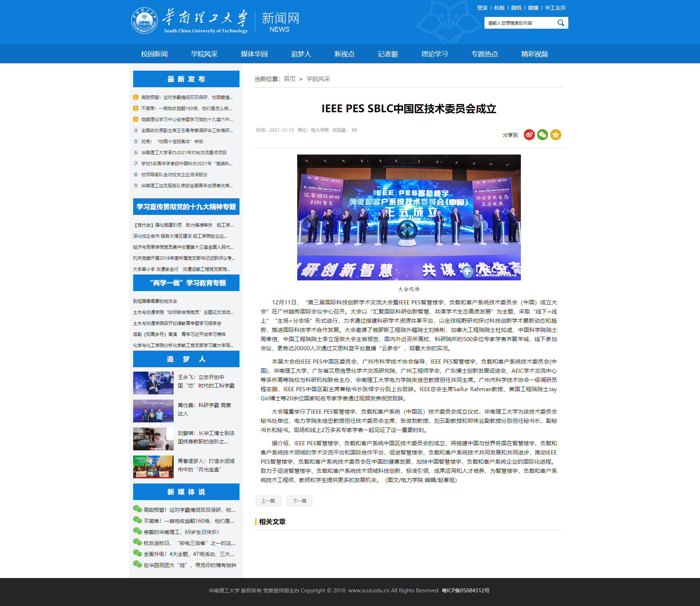Open the 十九大精神专题 banner
Screen dimensions: 700x606
pyautogui.click(x=186, y=206)
